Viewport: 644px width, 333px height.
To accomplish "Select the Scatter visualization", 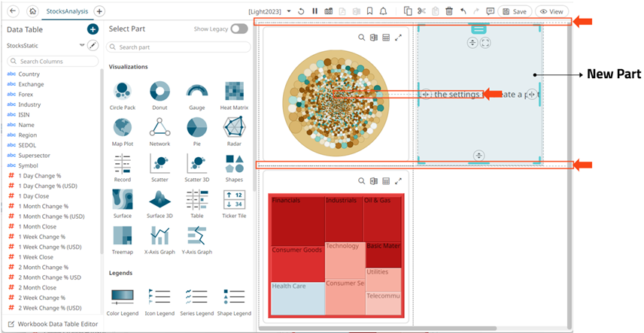I will click(x=159, y=168).
